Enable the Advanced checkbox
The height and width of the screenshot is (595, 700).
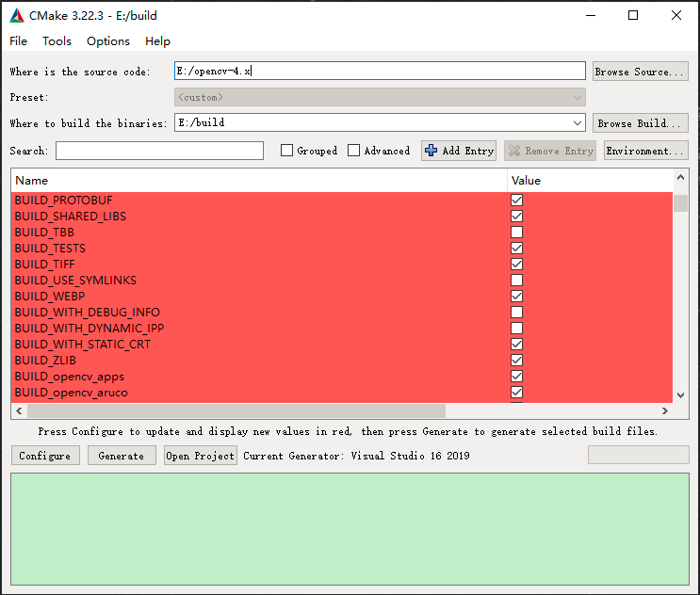pos(353,151)
